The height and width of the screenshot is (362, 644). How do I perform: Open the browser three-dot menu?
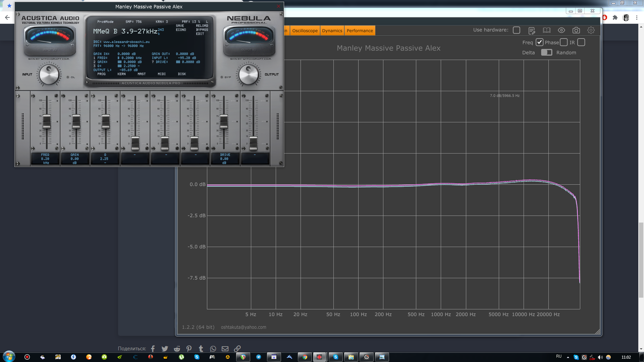coord(637,17)
